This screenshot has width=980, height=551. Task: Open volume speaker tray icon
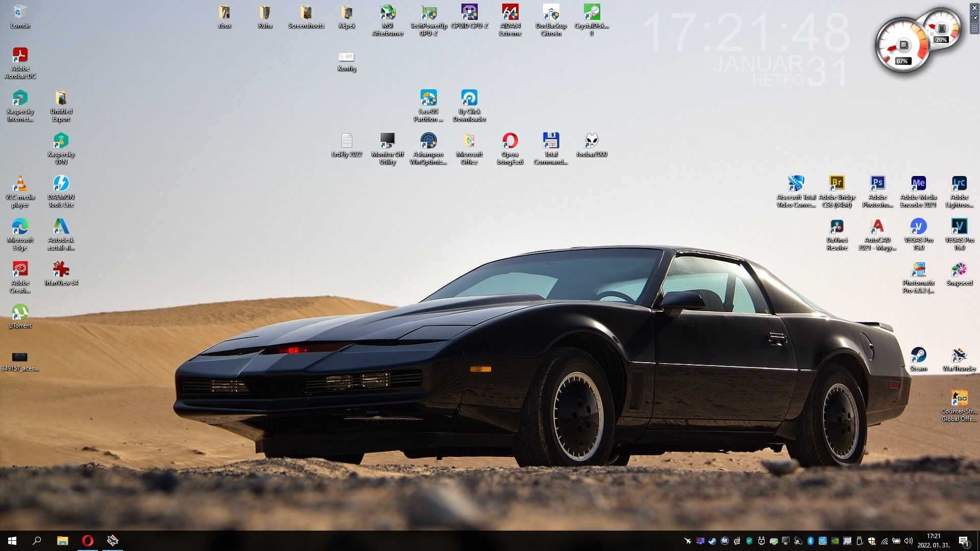[x=909, y=541]
